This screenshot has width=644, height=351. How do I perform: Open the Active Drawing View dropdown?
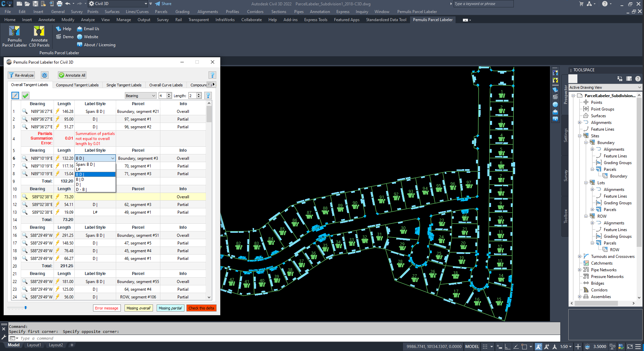tap(605, 87)
